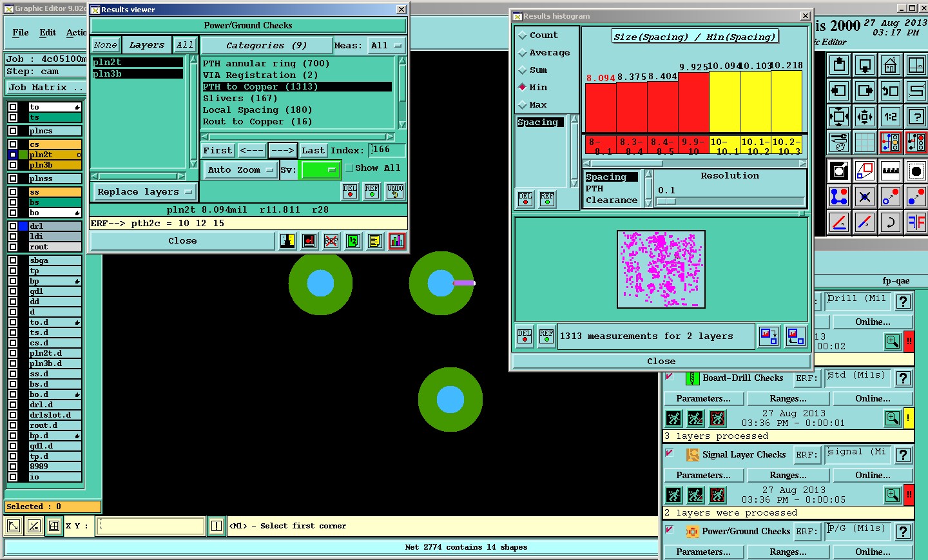Click the First navigation button
This screenshot has width=928, height=560.
(218, 151)
